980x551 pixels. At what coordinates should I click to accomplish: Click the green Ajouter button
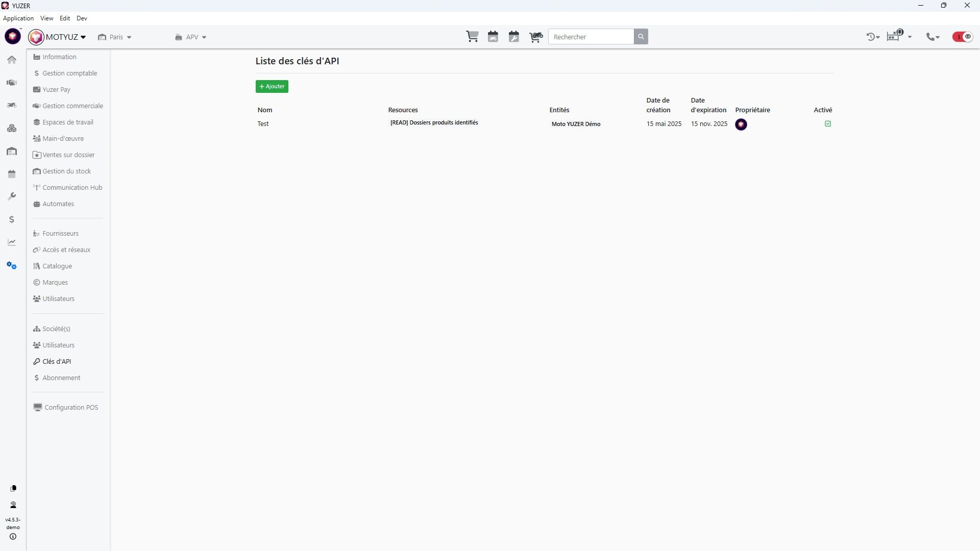(x=272, y=87)
